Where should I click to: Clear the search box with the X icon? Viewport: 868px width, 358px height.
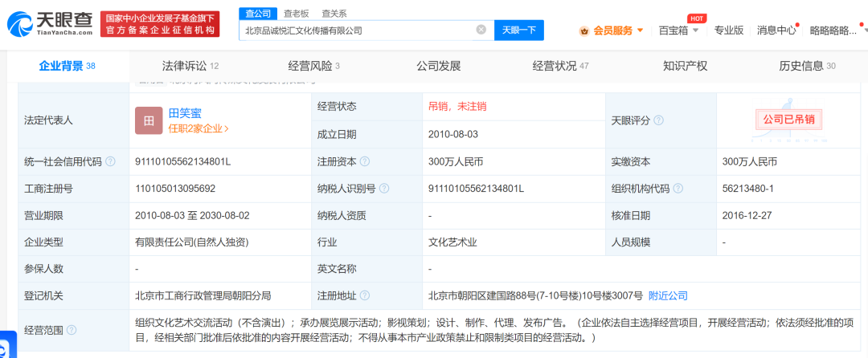coord(481,30)
